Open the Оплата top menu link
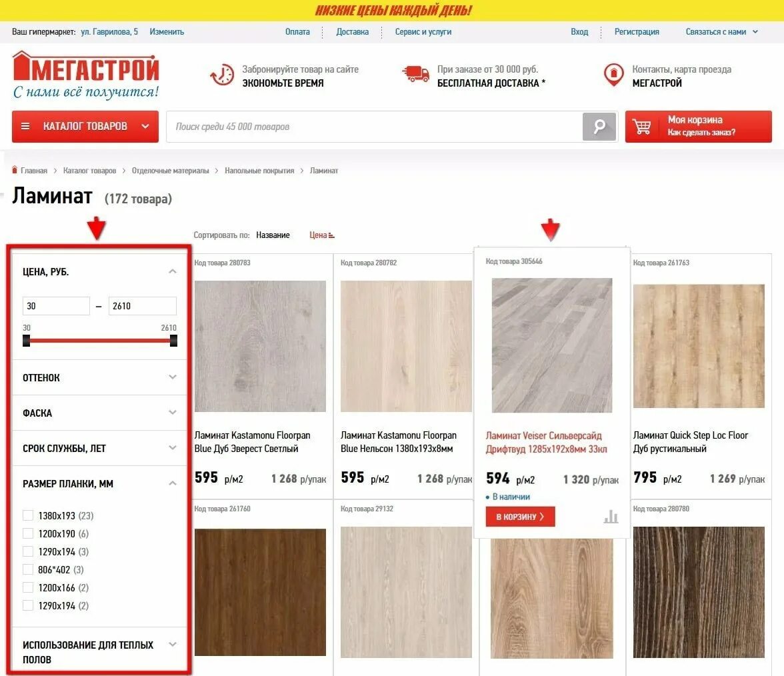This screenshot has width=784, height=676. pyautogui.click(x=297, y=31)
